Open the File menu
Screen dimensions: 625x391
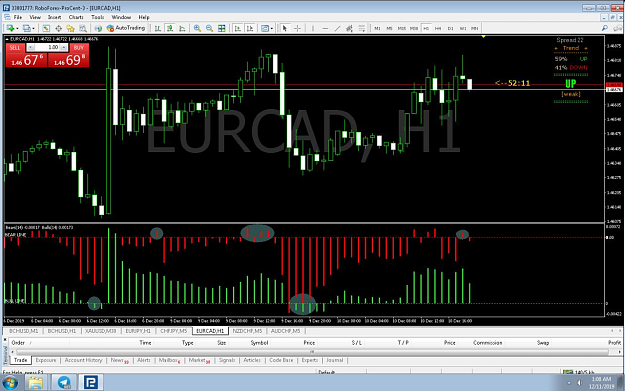(x=18, y=17)
